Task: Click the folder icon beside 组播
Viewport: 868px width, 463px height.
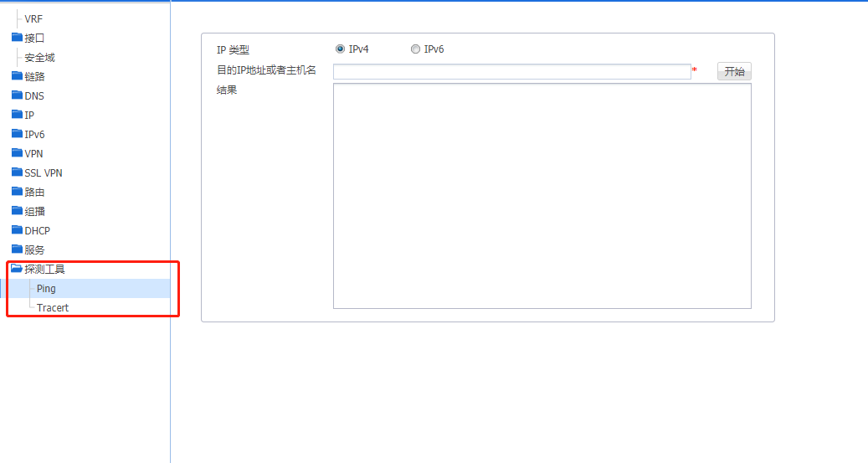Action: click(x=18, y=211)
